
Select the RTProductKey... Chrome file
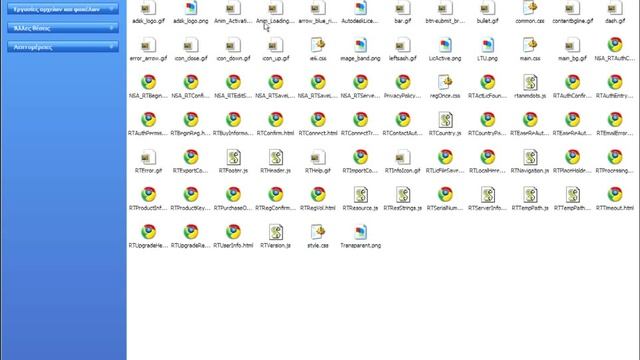coord(191,195)
